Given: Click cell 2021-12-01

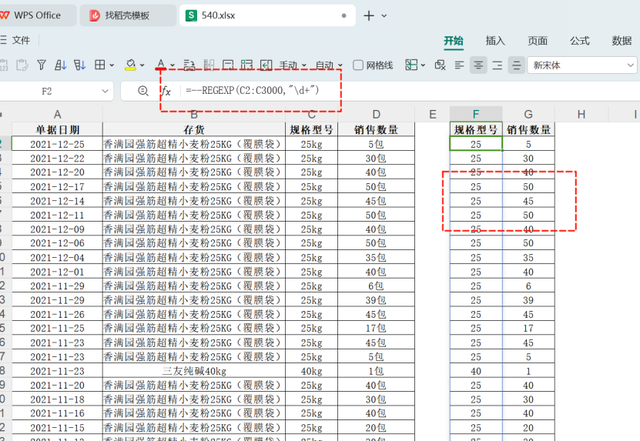Looking at the screenshot, I should pos(57,272).
